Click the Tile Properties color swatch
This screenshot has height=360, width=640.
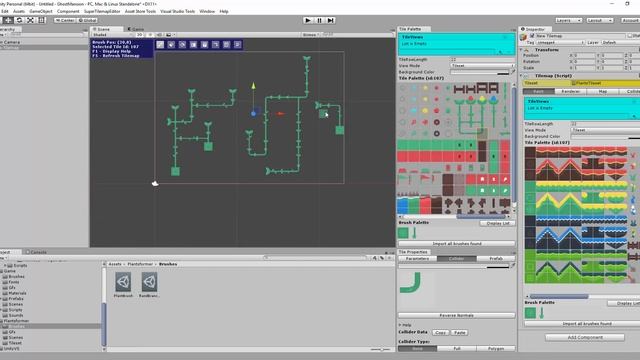coord(454,266)
